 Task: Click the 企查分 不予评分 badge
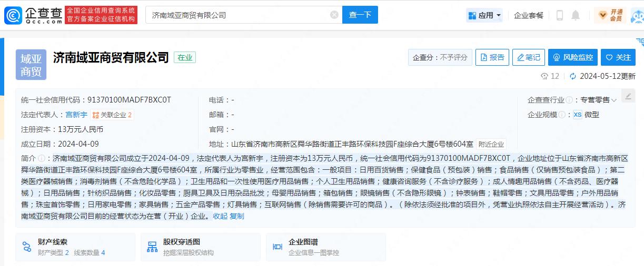440,57
